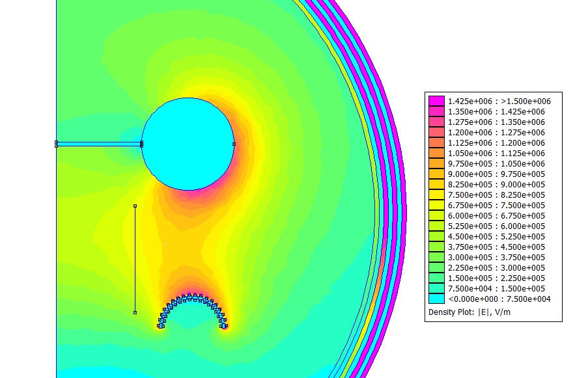Click the magenta >1.500e+006 legend swatch
This screenshot has width=588, height=378.
[x=436, y=101]
